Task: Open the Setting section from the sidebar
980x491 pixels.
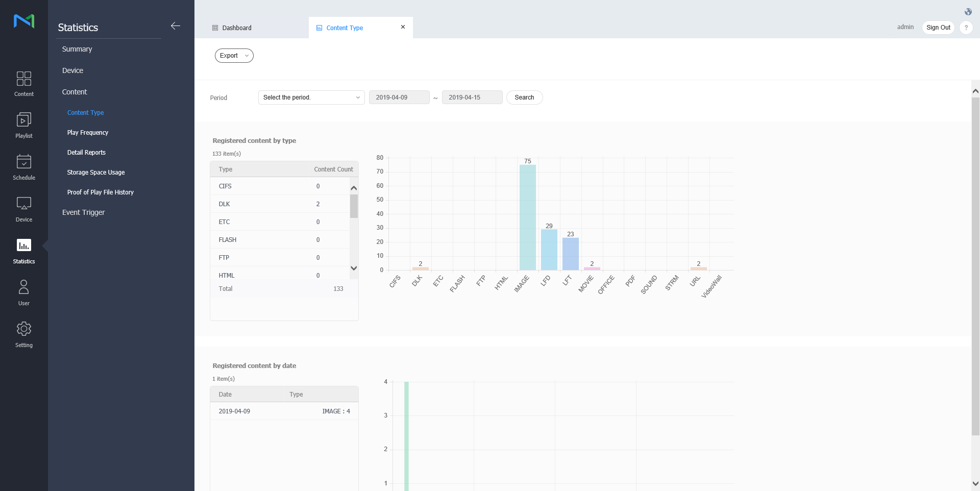Action: (x=23, y=334)
